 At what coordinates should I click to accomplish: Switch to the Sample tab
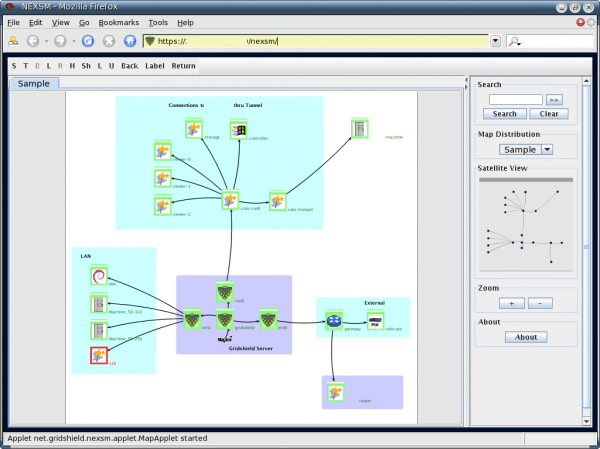tap(33, 84)
